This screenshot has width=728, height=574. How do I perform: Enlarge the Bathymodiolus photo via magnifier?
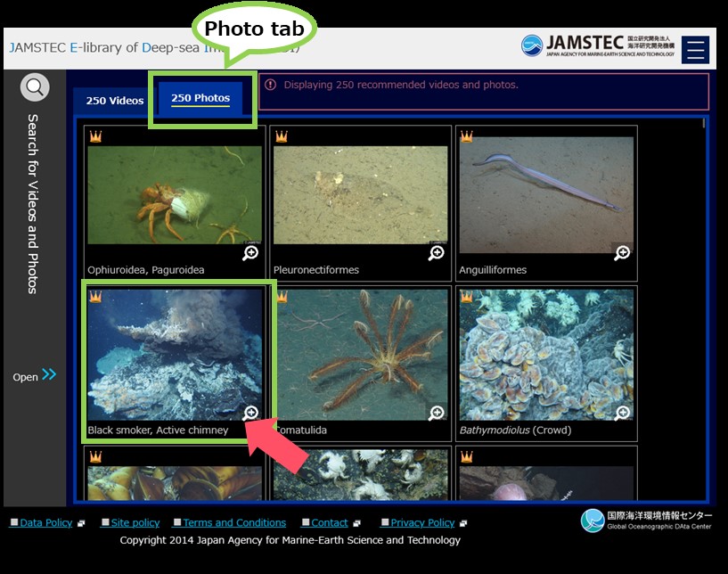(622, 413)
